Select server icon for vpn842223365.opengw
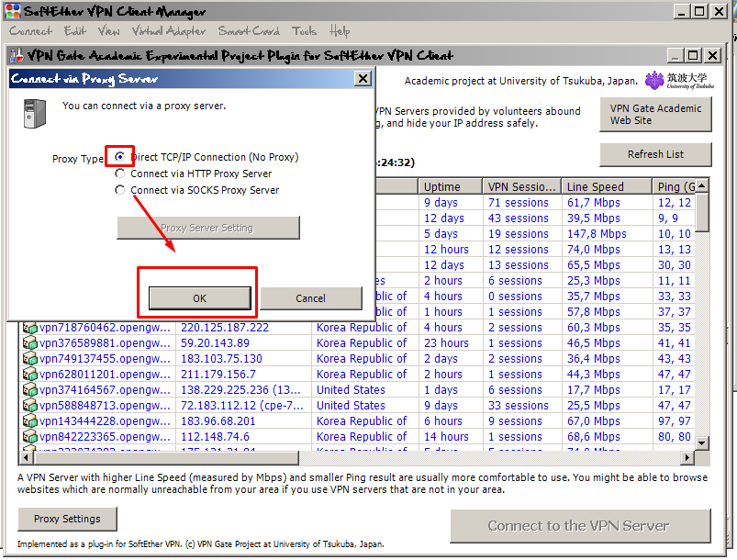 click(30, 436)
